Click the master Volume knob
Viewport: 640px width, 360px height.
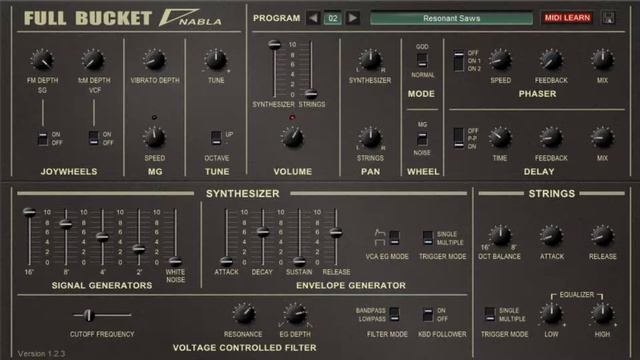click(293, 137)
